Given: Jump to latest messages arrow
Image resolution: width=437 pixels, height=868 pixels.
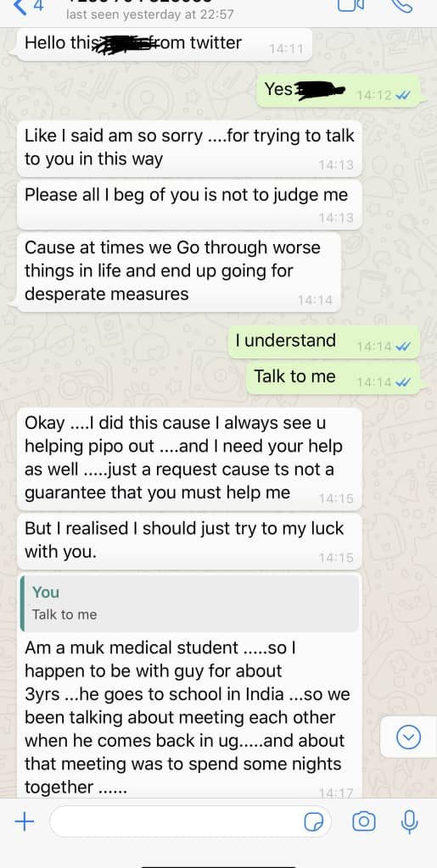Looking at the screenshot, I should coord(409,737).
